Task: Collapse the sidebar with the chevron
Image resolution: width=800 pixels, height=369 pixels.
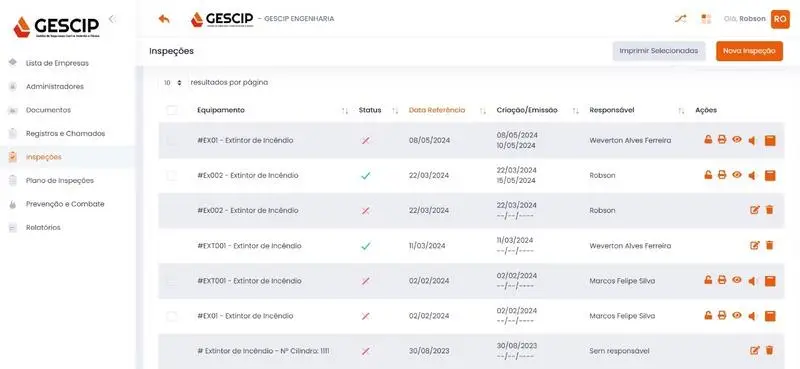Action: [112, 19]
